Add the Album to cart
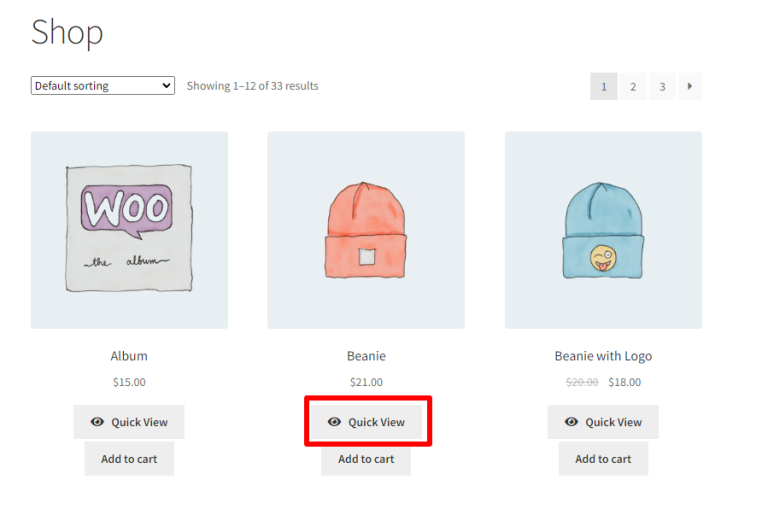The height and width of the screenshot is (509, 768). tap(129, 459)
